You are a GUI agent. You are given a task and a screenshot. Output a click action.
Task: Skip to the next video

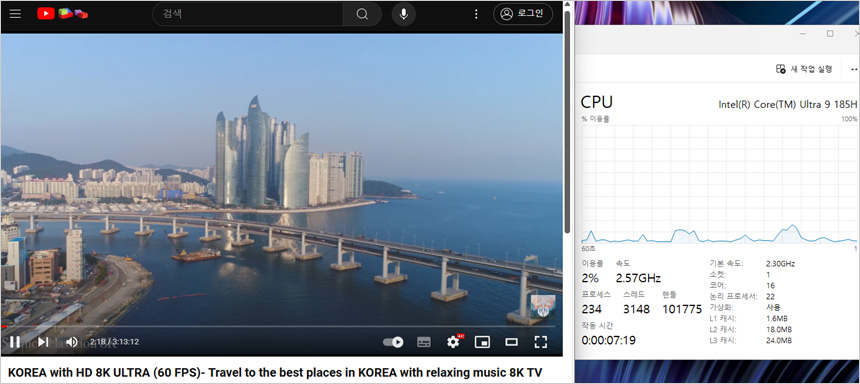[43, 342]
